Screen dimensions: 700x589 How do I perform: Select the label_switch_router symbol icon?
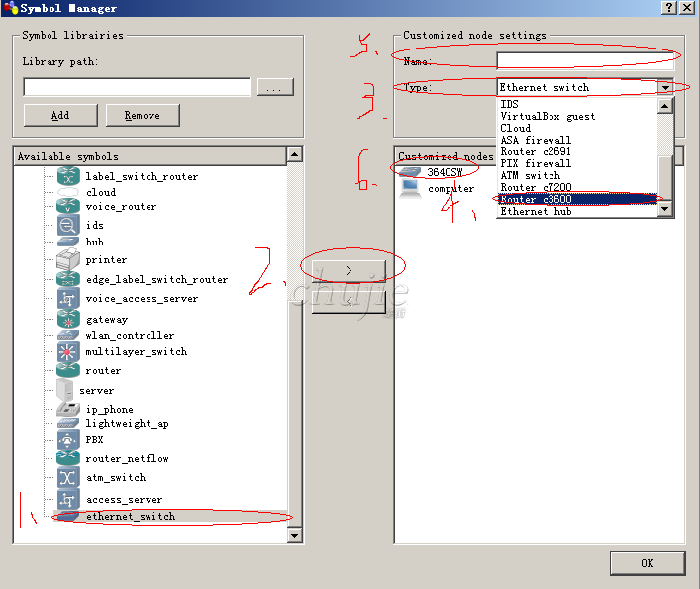pyautogui.click(x=68, y=176)
